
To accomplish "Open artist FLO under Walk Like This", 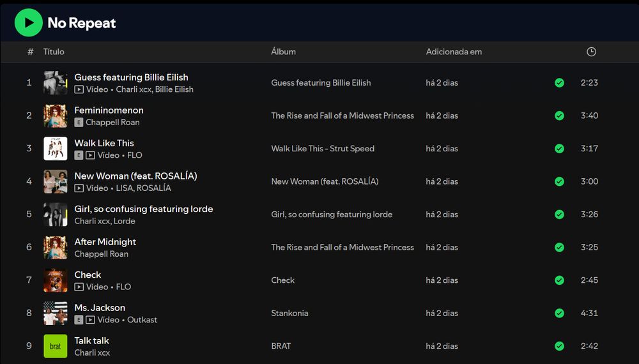I will click(134, 155).
